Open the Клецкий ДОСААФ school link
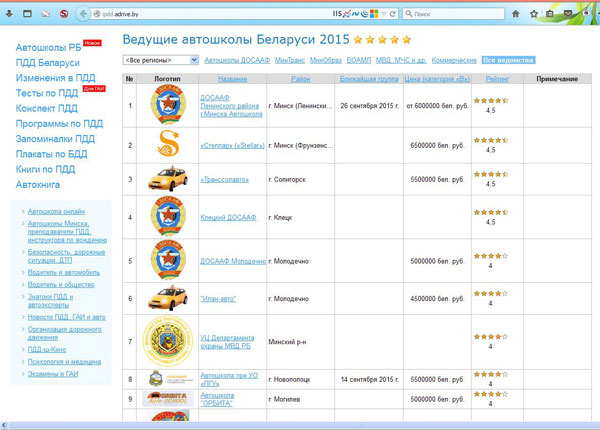The image size is (600, 430). click(x=228, y=217)
